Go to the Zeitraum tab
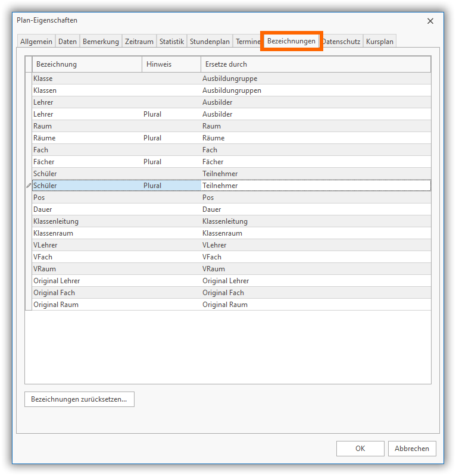This screenshot has width=456, height=476. pos(139,42)
